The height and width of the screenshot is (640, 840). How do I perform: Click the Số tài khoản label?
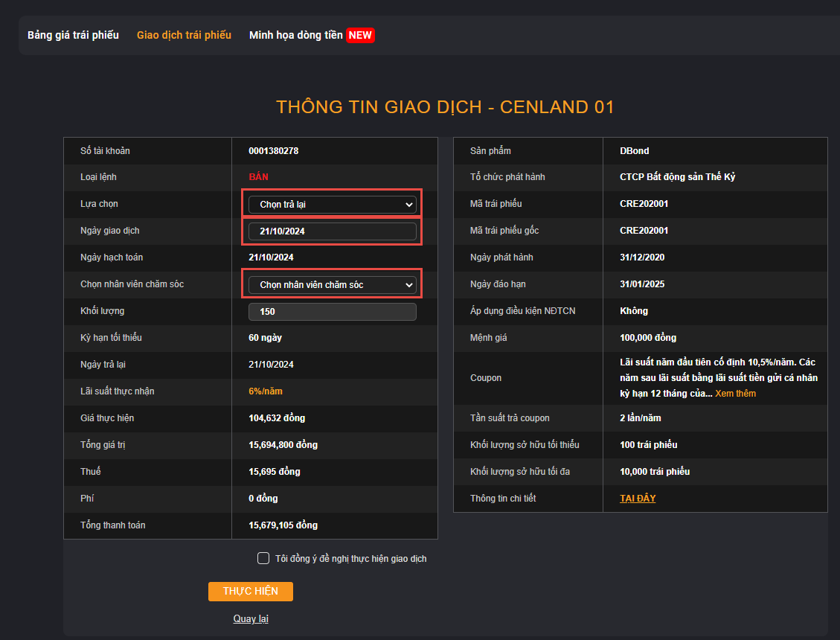(105, 150)
